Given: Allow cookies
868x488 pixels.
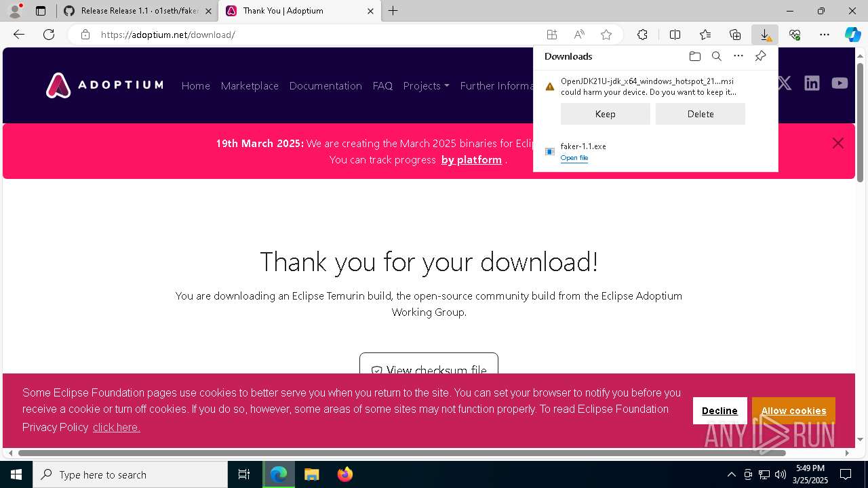Looking at the screenshot, I should [793, 411].
